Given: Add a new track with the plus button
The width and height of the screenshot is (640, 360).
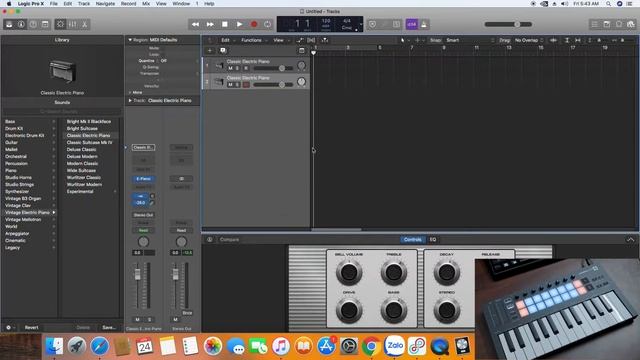Looking at the screenshot, I should (210, 51).
